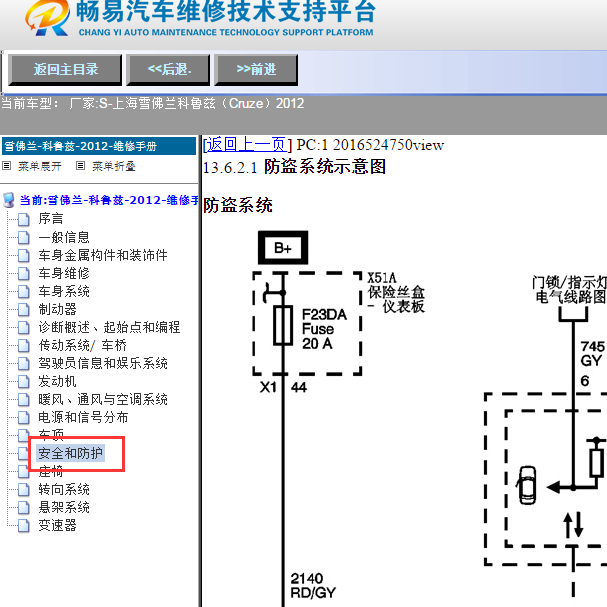Click the page icon beside 驾驶员信息和娱乐系统
The width and height of the screenshot is (607, 607).
click(24, 364)
